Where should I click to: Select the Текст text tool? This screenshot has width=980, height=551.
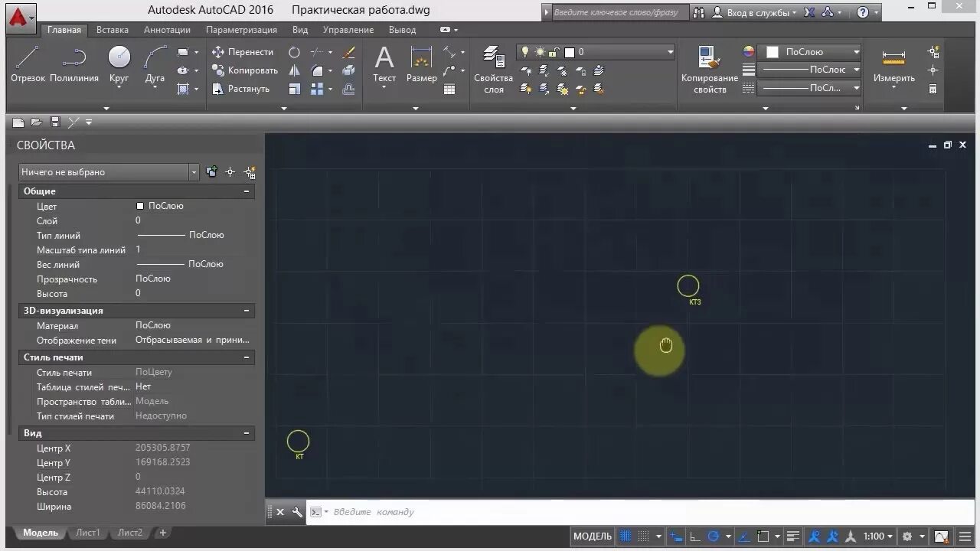click(384, 64)
